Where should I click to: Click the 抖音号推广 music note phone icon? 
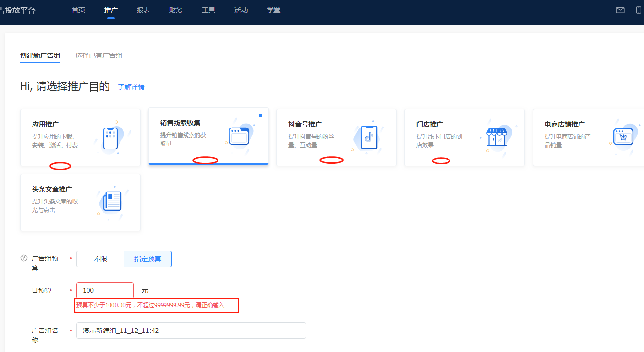click(x=369, y=137)
